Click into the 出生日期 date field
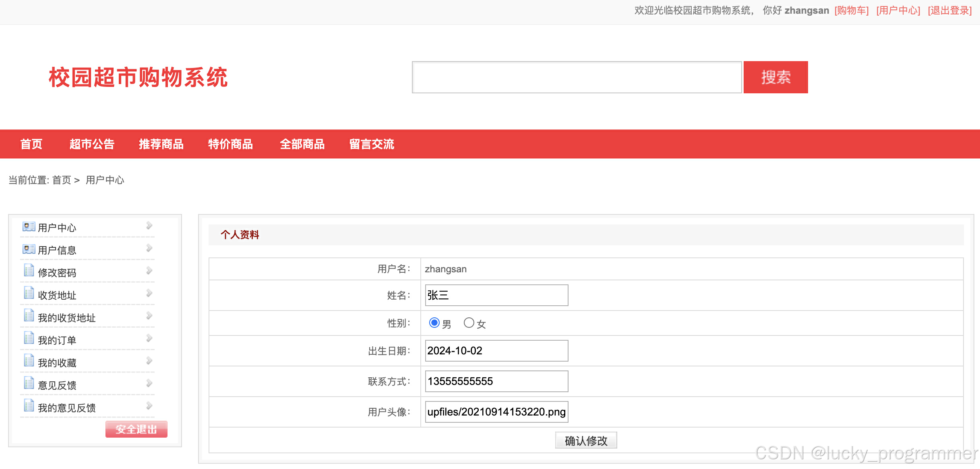This screenshot has height=469, width=980. pyautogui.click(x=496, y=351)
